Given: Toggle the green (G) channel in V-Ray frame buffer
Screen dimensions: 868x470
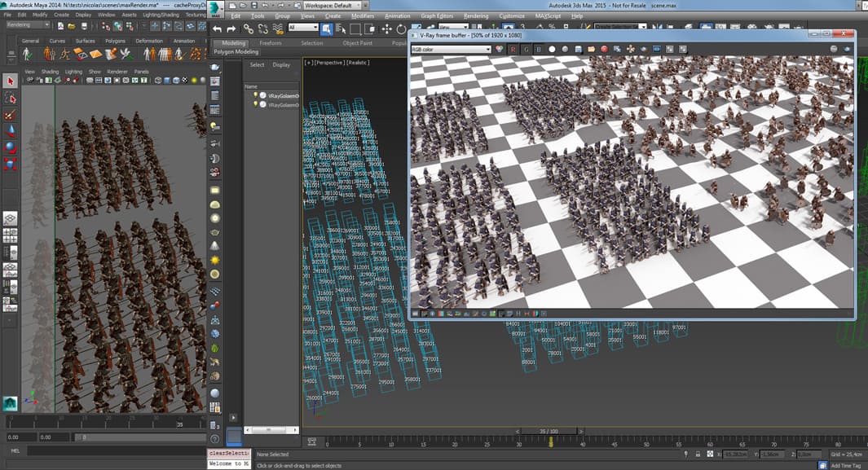Looking at the screenshot, I should (x=526, y=47).
